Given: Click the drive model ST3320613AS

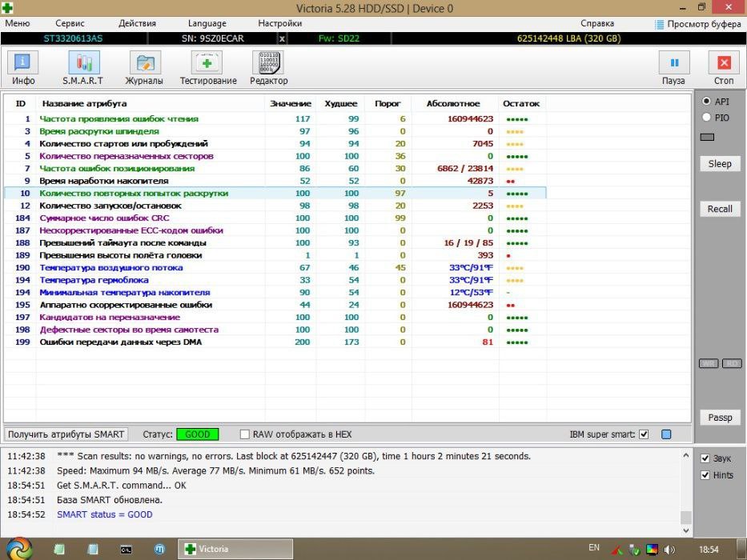Looking at the screenshot, I should [x=73, y=38].
